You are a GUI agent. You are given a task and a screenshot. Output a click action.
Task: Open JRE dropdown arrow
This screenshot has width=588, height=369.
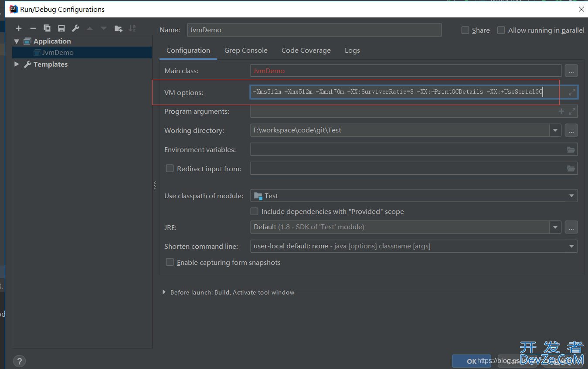pos(555,227)
